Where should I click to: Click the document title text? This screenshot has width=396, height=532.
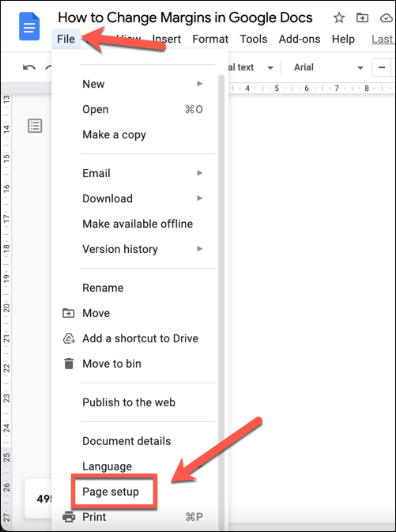(185, 17)
